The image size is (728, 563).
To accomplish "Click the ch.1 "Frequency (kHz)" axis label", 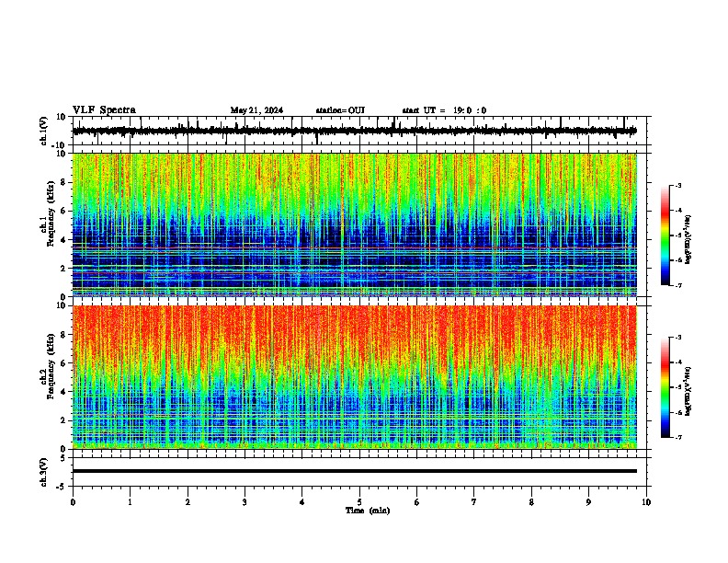I will point(51,214).
